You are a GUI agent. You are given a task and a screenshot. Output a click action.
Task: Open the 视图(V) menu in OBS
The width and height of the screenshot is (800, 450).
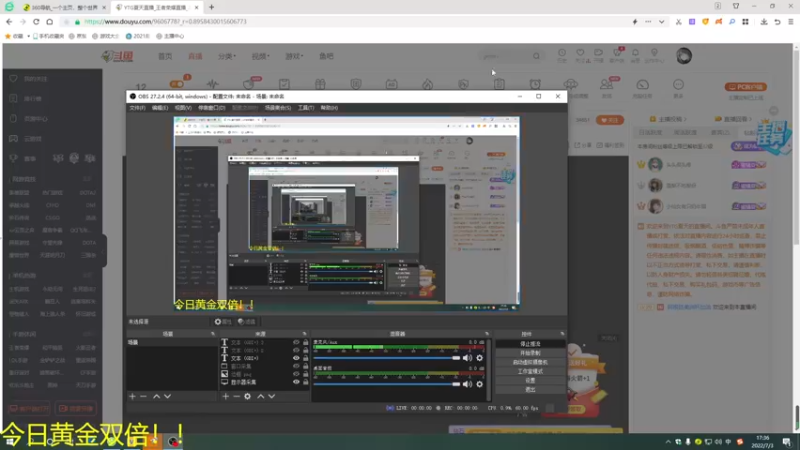(183, 108)
